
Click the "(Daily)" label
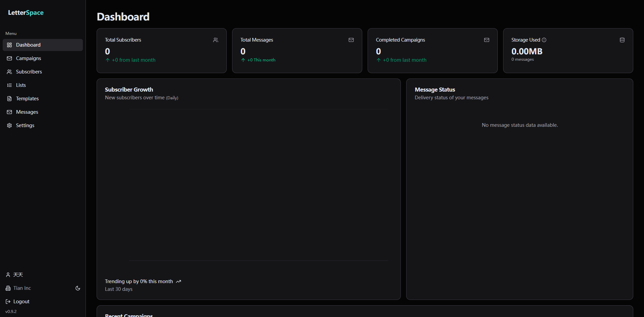[x=172, y=98]
